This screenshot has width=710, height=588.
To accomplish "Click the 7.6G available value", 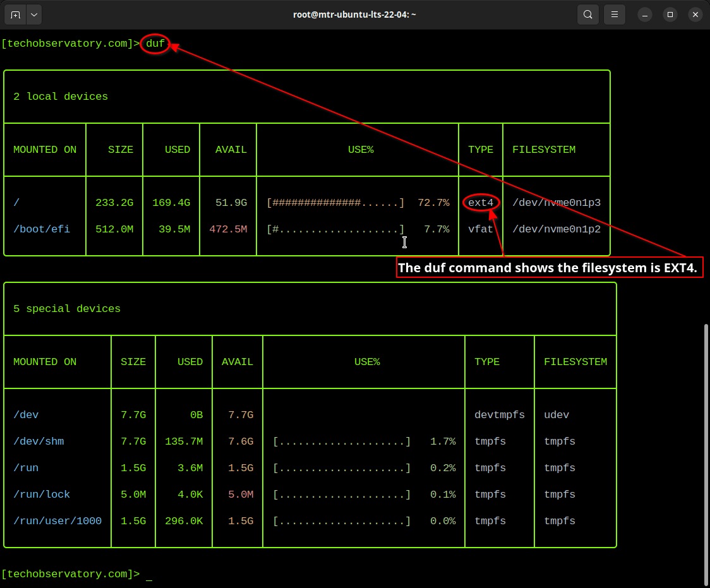I will point(241,441).
